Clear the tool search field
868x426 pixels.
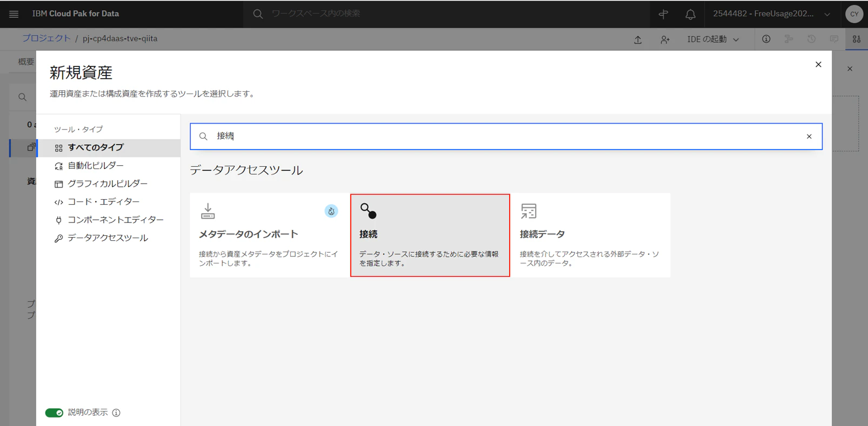pyautogui.click(x=809, y=137)
